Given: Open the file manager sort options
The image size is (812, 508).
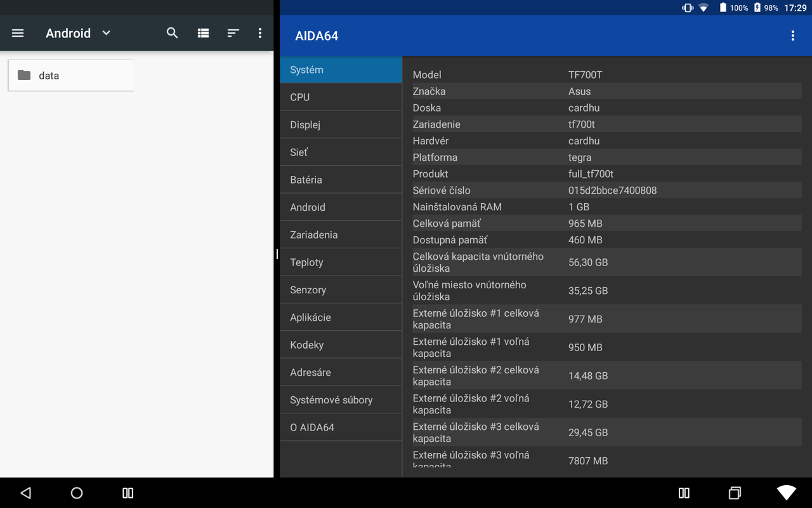Looking at the screenshot, I should pyautogui.click(x=233, y=33).
